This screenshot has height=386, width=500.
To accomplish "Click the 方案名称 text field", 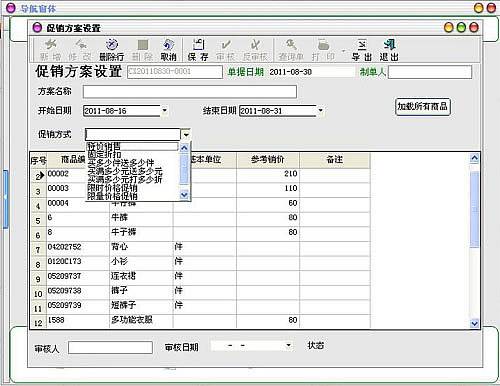I will [190, 92].
